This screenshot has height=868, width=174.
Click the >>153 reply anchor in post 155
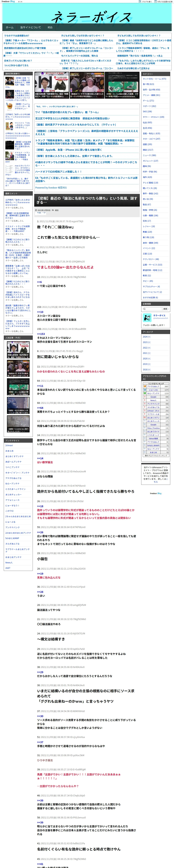point(41,334)
